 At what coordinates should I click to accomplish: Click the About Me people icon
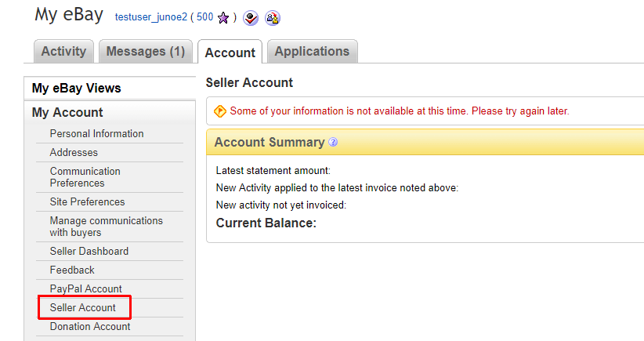(x=273, y=18)
